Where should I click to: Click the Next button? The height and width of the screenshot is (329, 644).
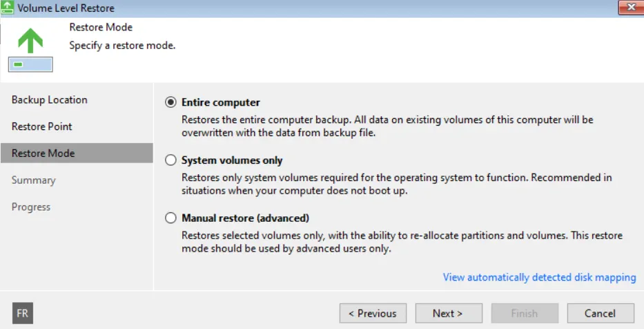tap(449, 313)
